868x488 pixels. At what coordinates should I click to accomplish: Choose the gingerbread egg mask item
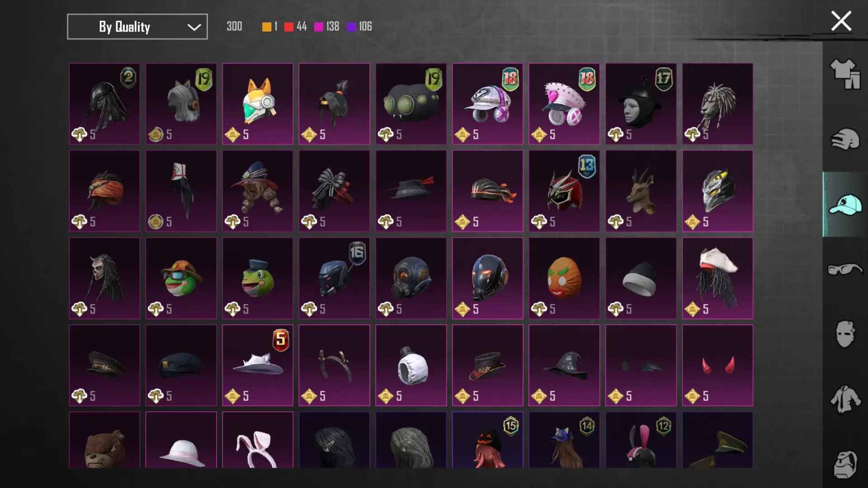click(564, 278)
